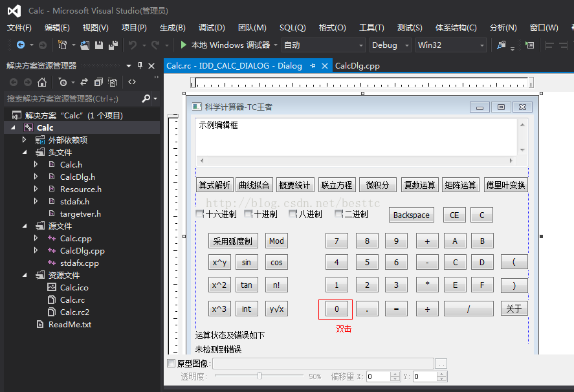Open the 编辑(E) menu

point(57,28)
